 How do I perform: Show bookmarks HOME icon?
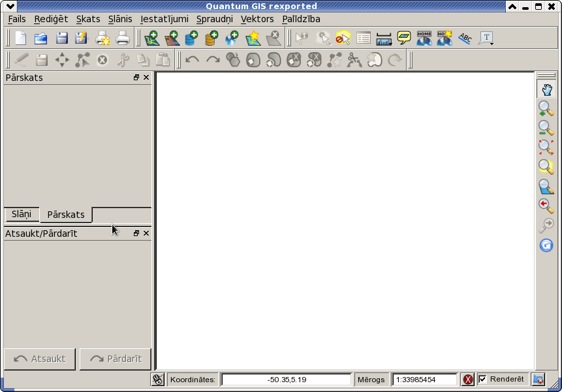[x=424, y=38]
